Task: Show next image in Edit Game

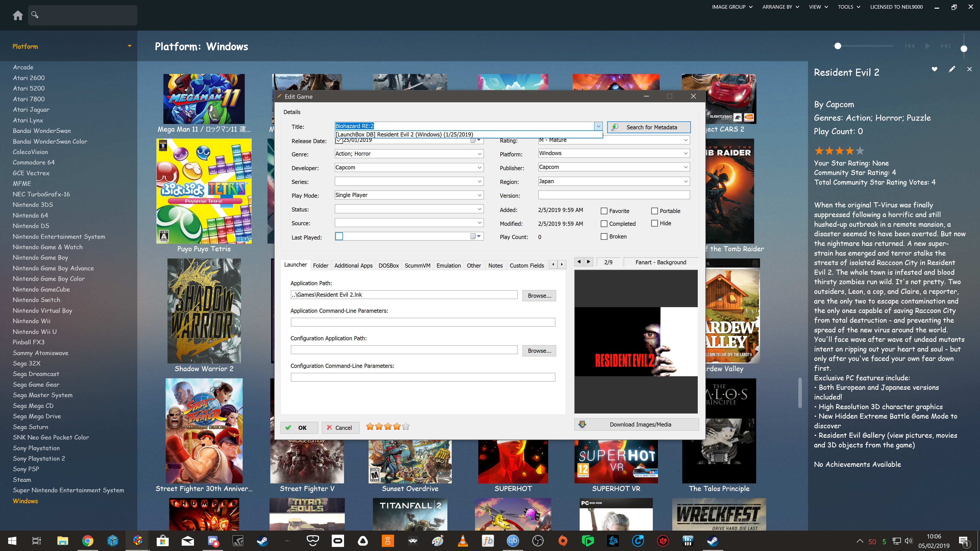Action: [x=589, y=262]
